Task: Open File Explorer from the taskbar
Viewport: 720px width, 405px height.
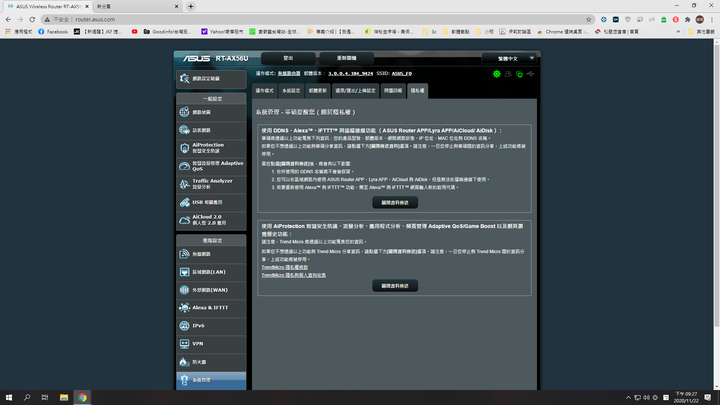Action: click(64, 398)
